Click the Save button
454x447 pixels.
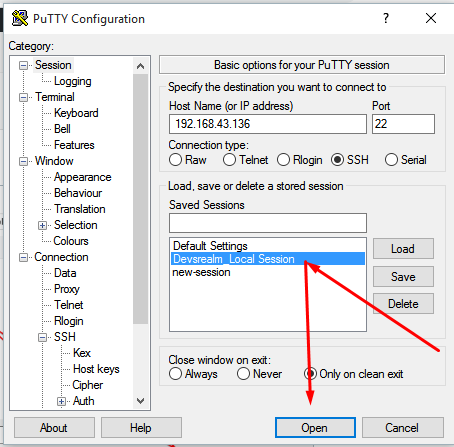[403, 276]
